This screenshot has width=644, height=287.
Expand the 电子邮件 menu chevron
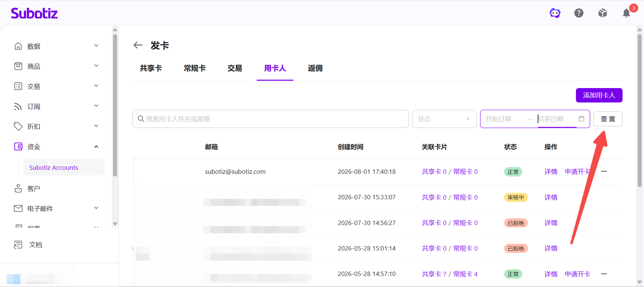click(96, 208)
